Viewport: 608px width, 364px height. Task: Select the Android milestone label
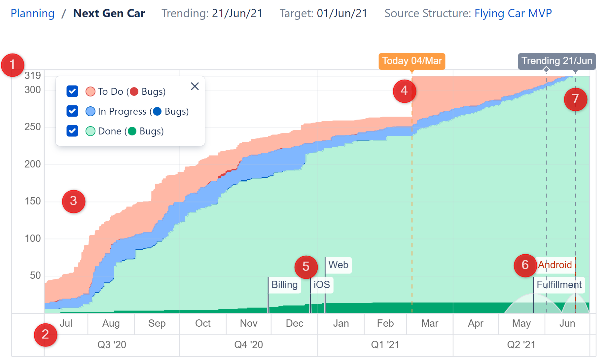pos(555,265)
